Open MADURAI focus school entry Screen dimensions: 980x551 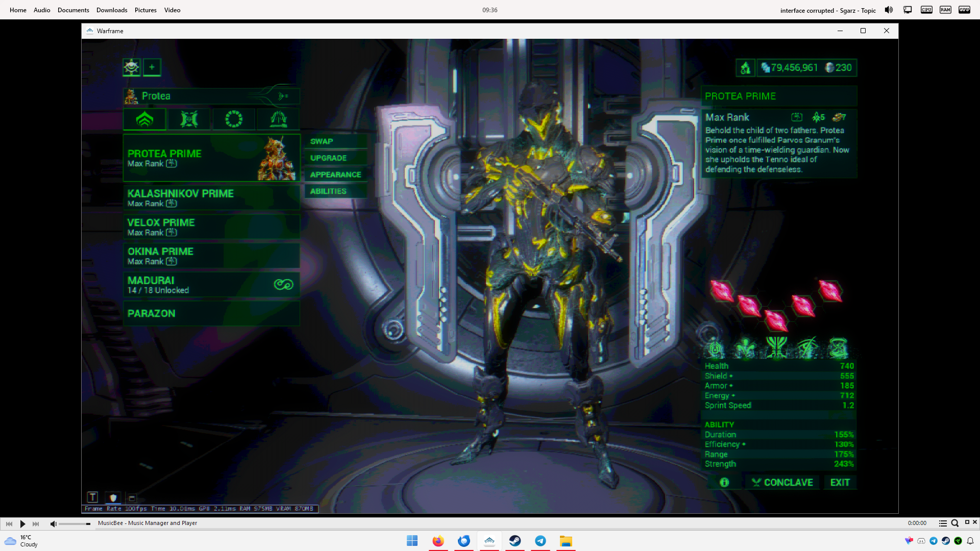211,285
